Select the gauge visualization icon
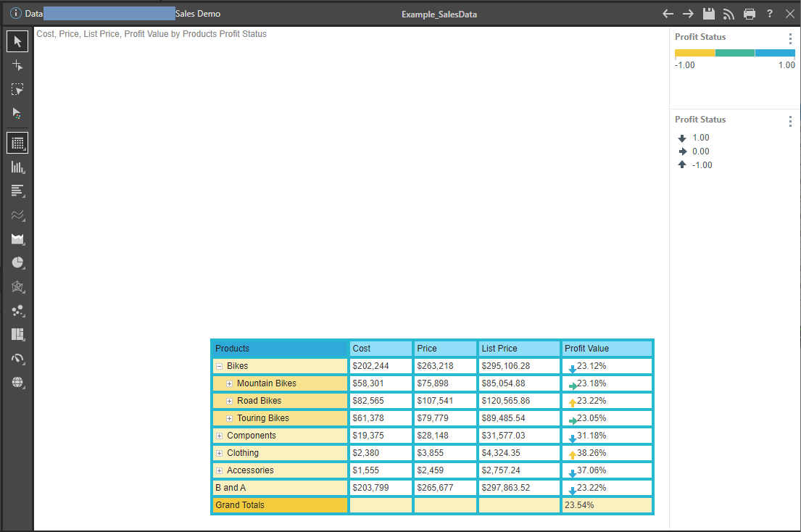Image resolution: width=801 pixels, height=532 pixels. (x=17, y=359)
